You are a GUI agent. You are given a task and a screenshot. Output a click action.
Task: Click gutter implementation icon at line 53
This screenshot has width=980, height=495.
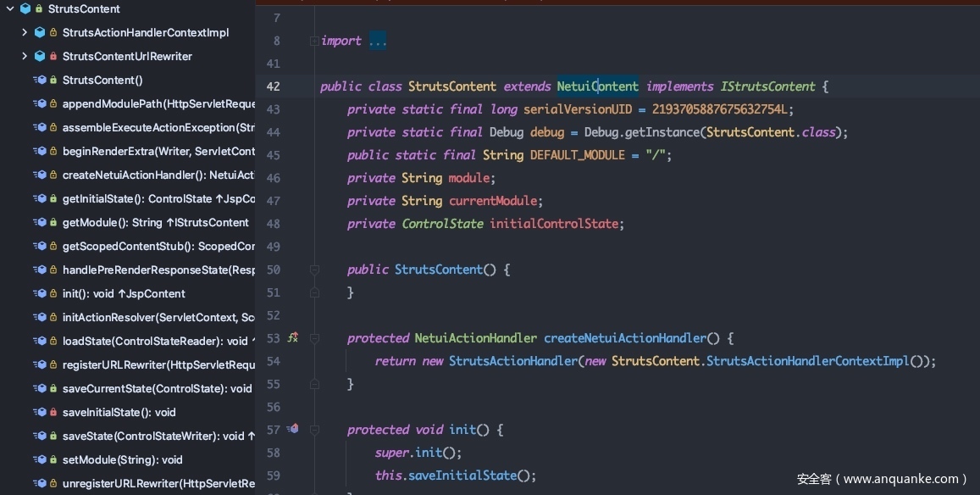click(x=293, y=337)
